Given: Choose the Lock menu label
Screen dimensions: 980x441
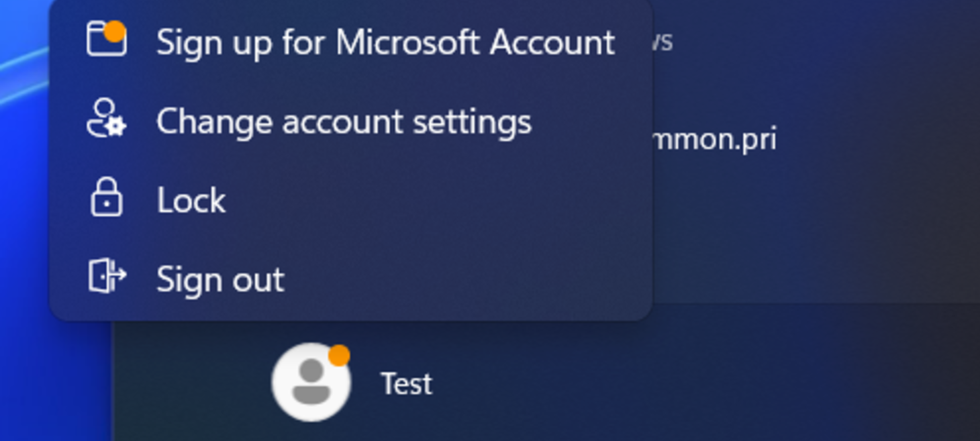Looking at the screenshot, I should [x=191, y=200].
